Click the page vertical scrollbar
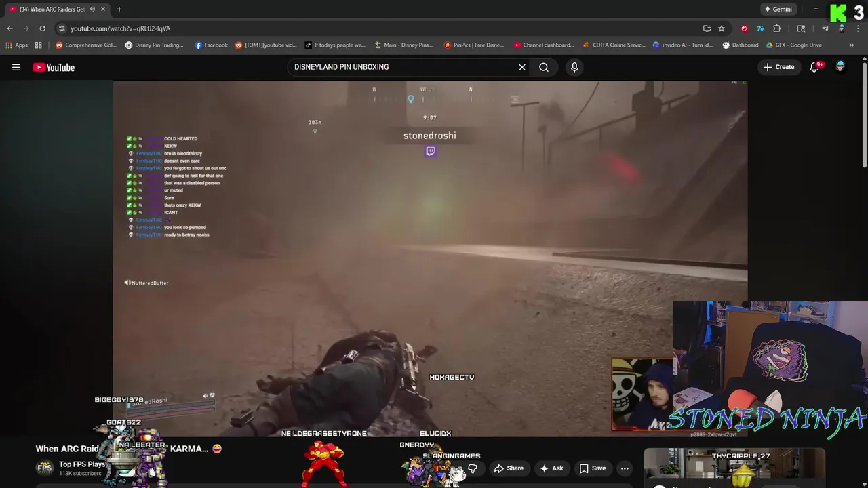This screenshot has height=488, width=868. [864, 115]
